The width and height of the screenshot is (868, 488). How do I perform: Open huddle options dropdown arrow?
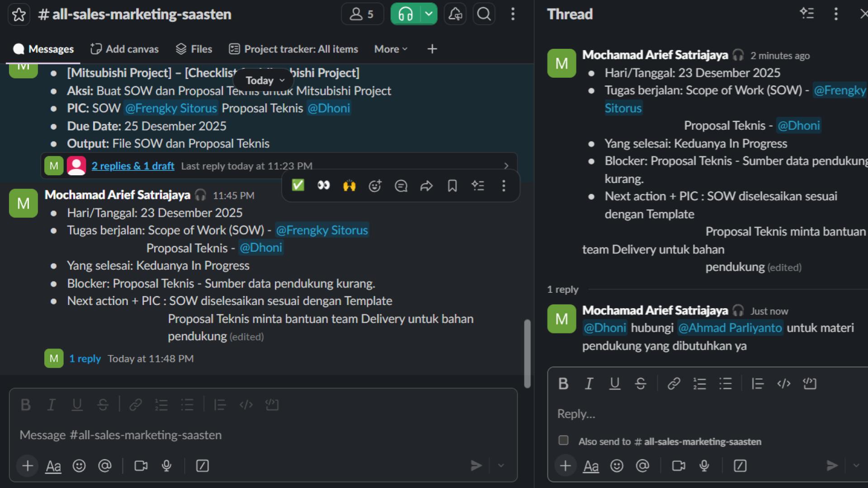click(429, 14)
